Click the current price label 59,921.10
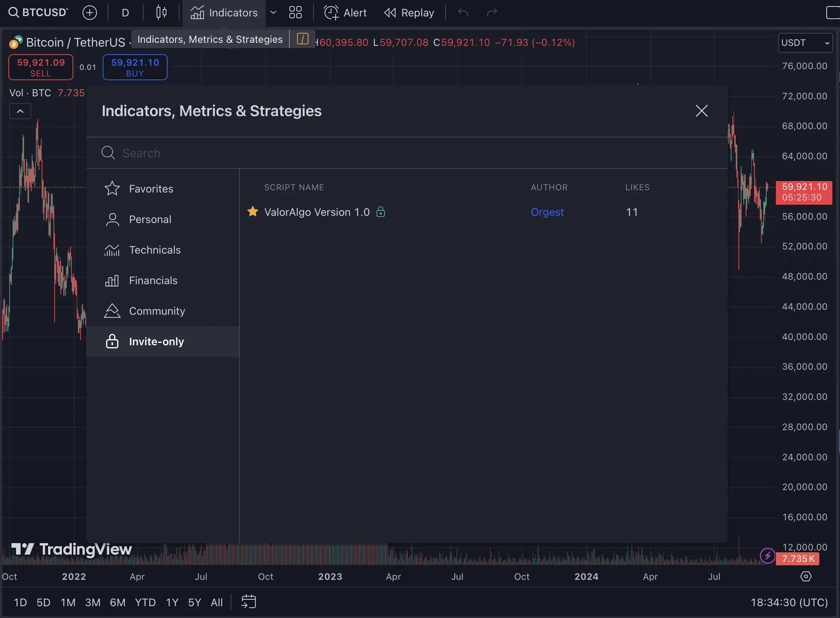 coord(804,192)
